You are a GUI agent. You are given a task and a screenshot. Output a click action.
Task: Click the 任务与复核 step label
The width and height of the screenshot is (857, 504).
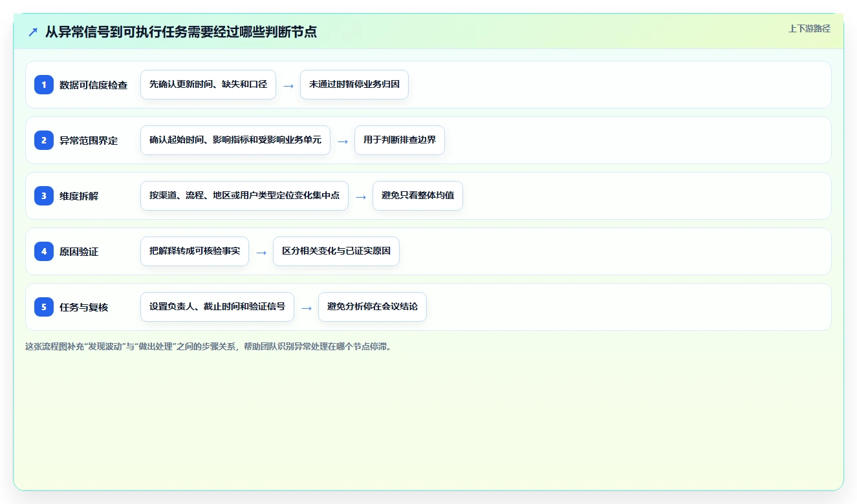pyautogui.click(x=83, y=307)
